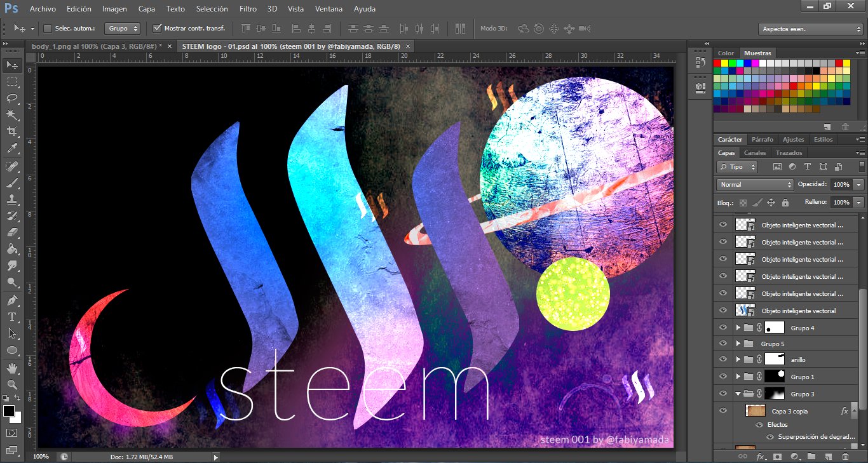Switch to the Color panel tab
The width and height of the screenshot is (868, 463).
[726, 53]
